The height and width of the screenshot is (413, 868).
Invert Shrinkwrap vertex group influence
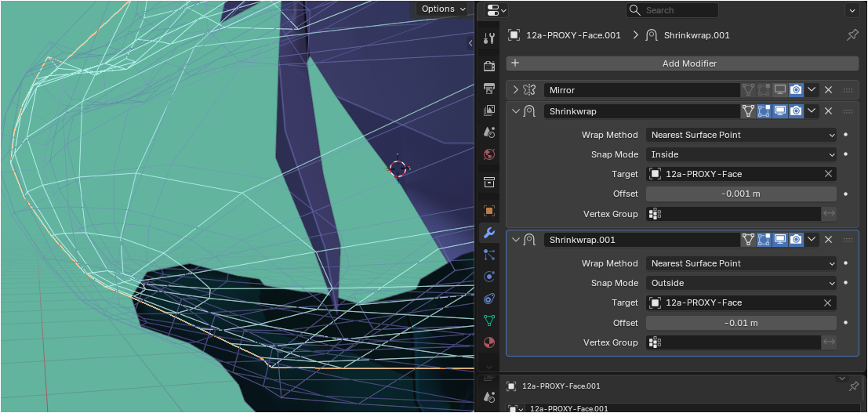(829, 214)
